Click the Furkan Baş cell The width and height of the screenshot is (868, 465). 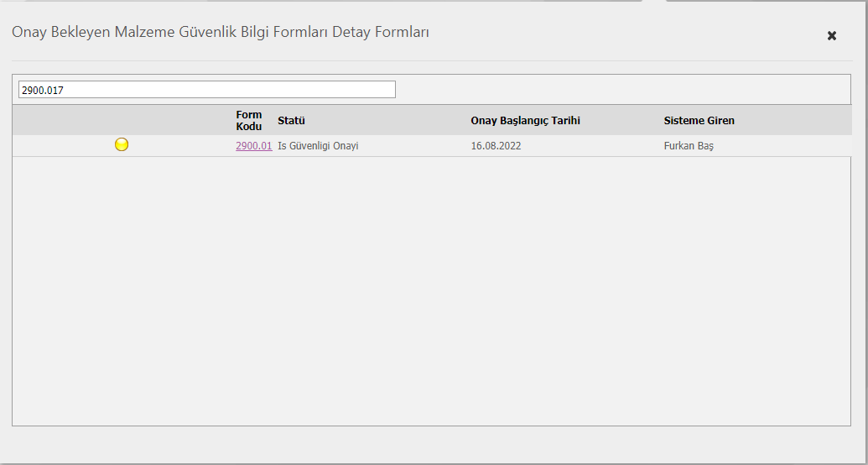tap(689, 146)
